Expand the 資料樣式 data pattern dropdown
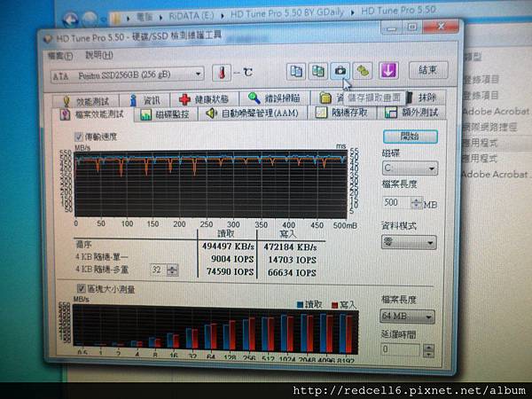The image size is (532, 399). 409,243
